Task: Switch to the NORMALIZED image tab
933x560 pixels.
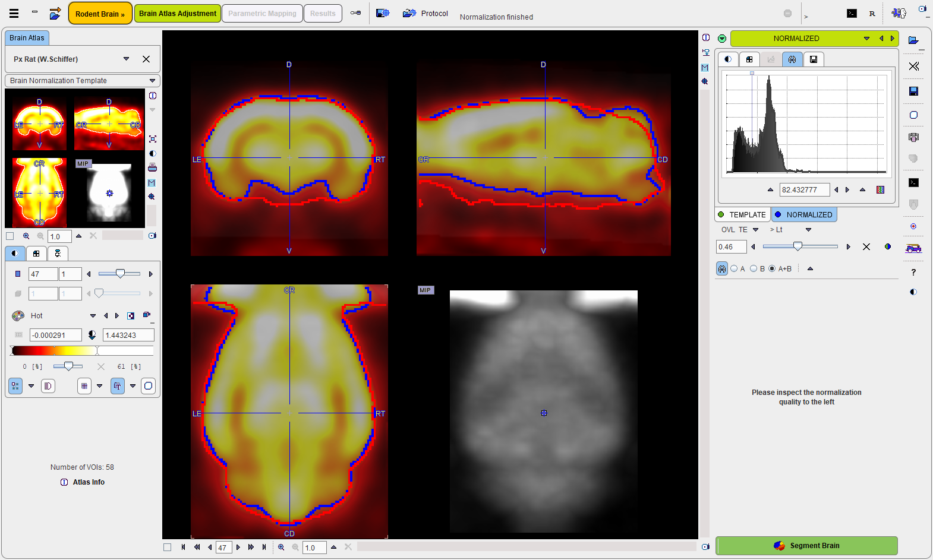Action: tap(804, 214)
